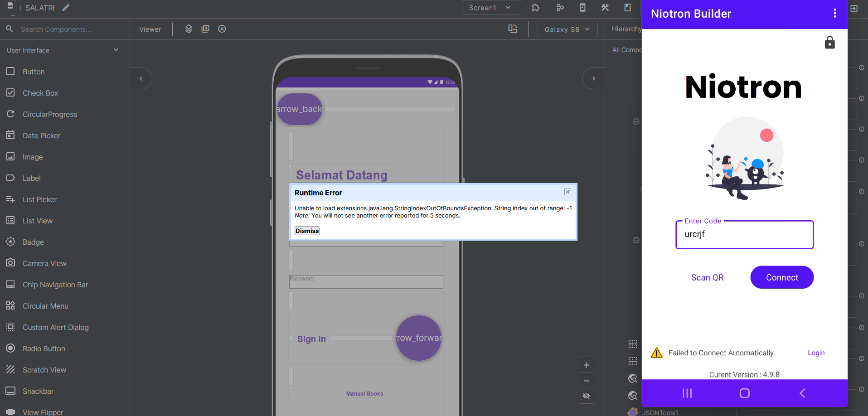
Task: Collapse the lower hierarchy tree node
Action: pyautogui.click(x=636, y=240)
